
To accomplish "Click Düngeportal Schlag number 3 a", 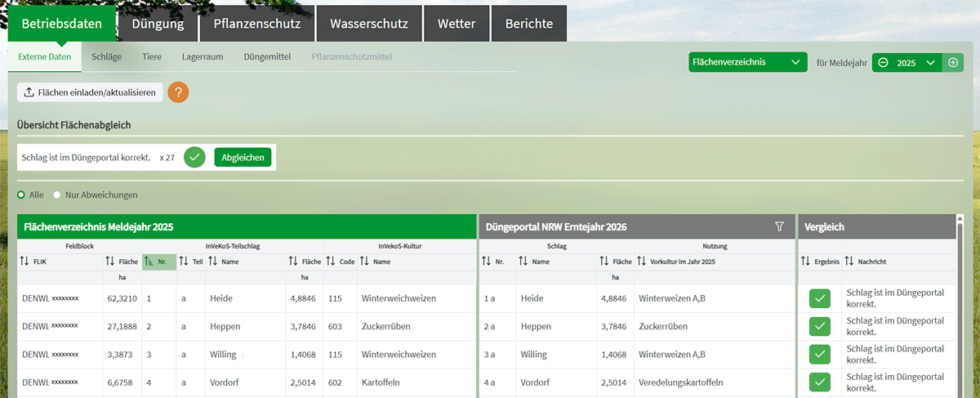I will (490, 354).
